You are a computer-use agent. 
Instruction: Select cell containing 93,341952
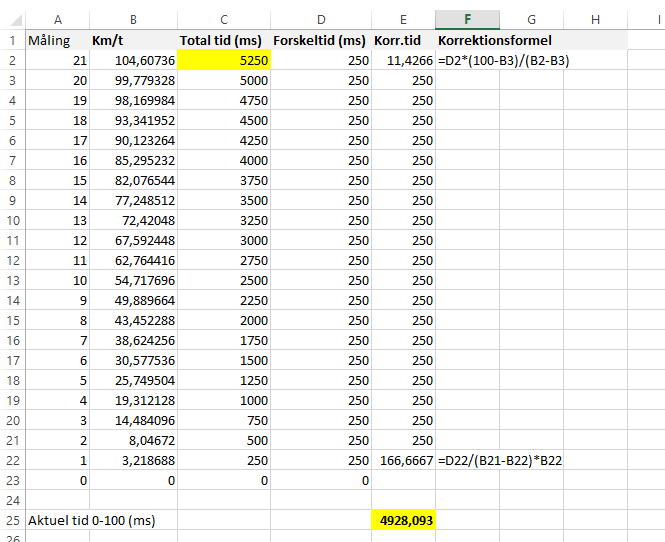(133, 120)
